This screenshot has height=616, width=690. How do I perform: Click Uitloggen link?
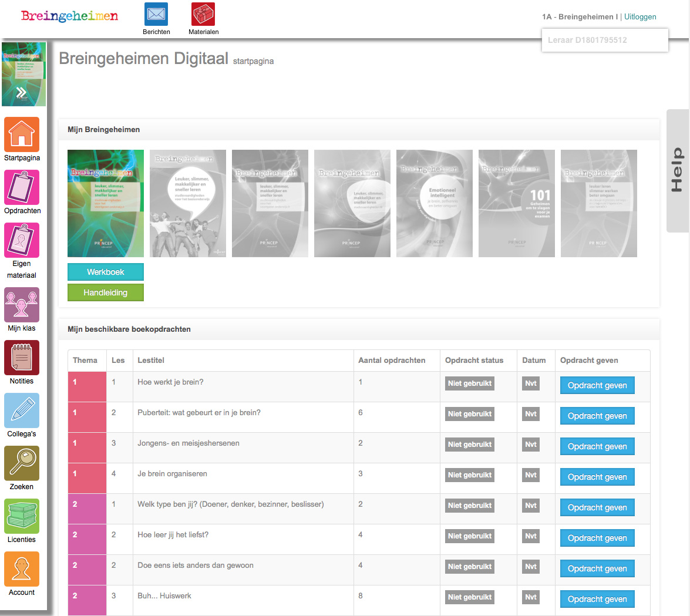pyautogui.click(x=640, y=16)
